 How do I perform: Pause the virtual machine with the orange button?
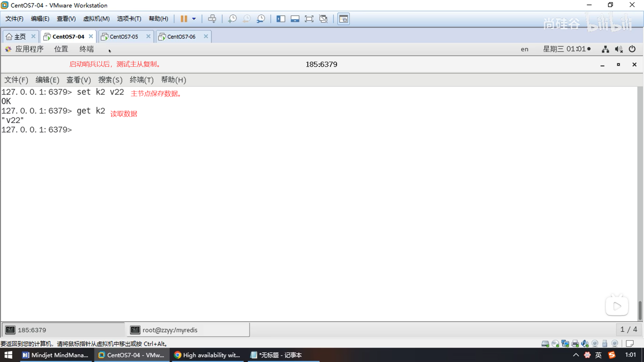tap(183, 19)
